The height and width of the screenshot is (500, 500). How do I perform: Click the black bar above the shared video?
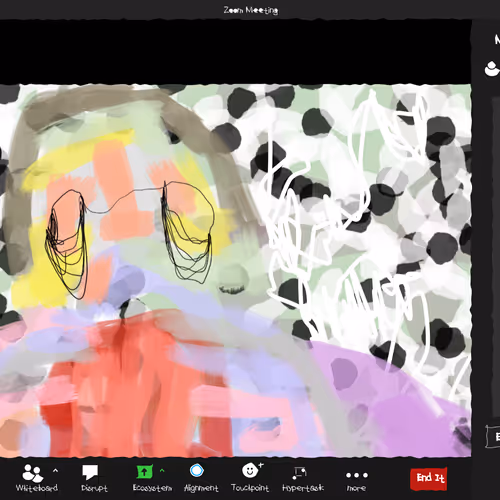point(235,52)
